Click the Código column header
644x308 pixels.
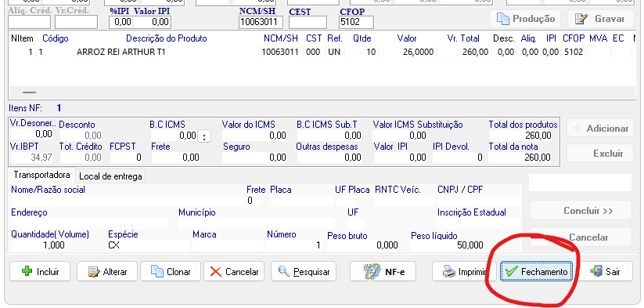[56, 38]
